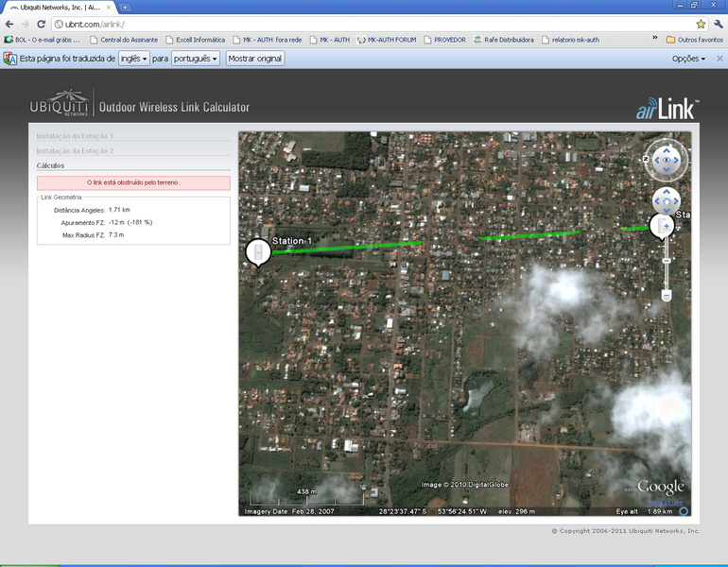The height and width of the screenshot is (567, 728).
Task: Click the elev 296 m readout on the map
Action: [517, 511]
